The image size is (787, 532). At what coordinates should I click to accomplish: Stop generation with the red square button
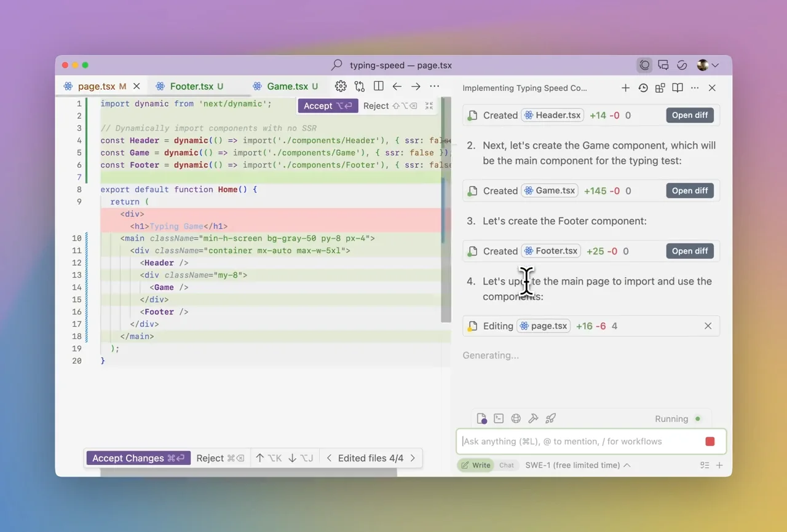(710, 442)
